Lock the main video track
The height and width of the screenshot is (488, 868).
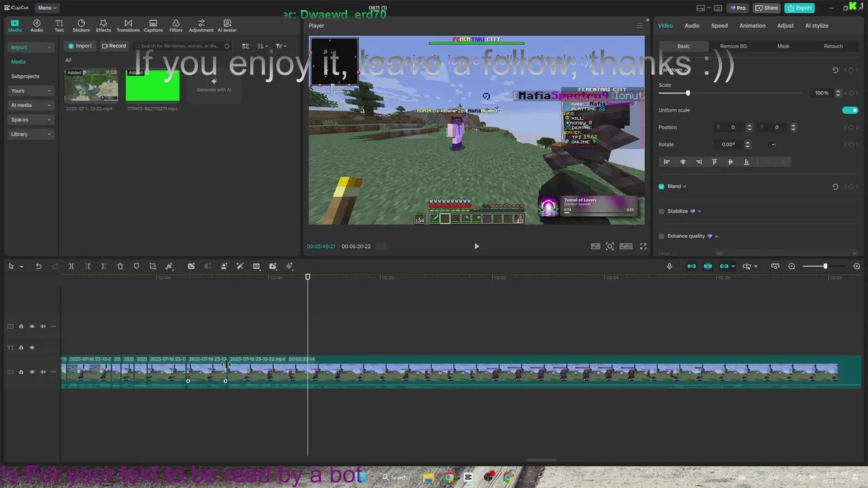coord(21,372)
